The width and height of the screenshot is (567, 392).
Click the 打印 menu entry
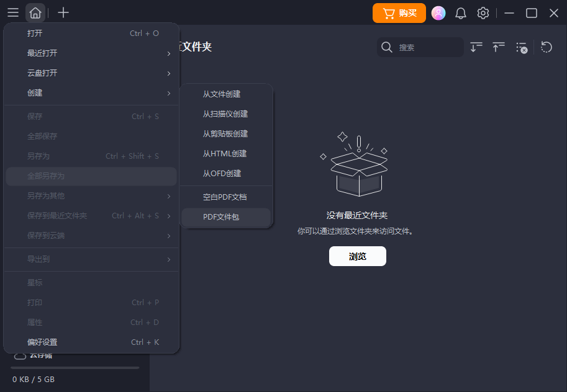[91, 303]
